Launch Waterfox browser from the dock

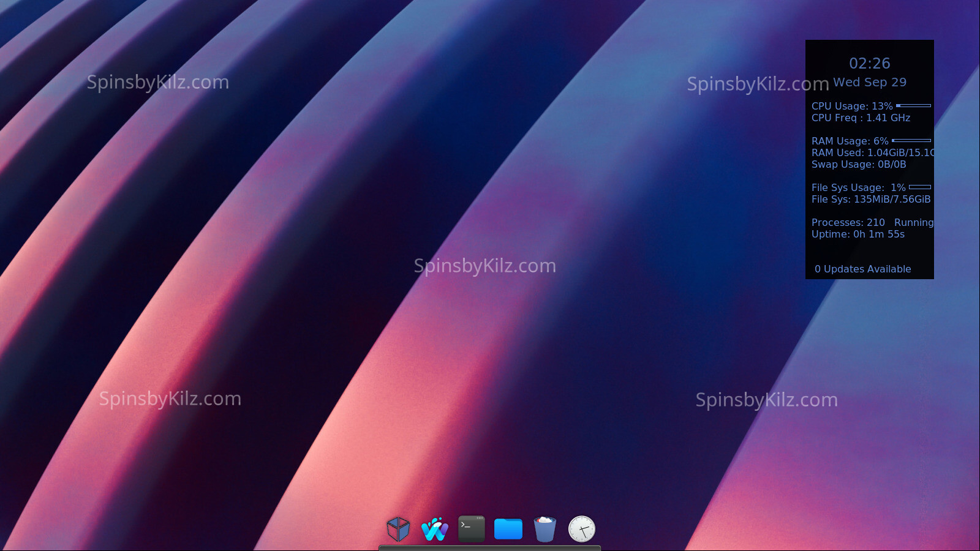[435, 529]
